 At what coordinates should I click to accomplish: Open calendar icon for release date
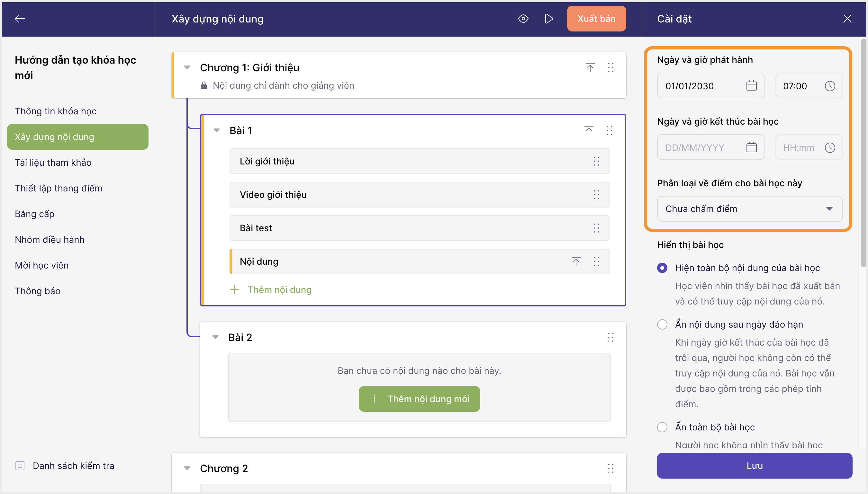tap(751, 86)
